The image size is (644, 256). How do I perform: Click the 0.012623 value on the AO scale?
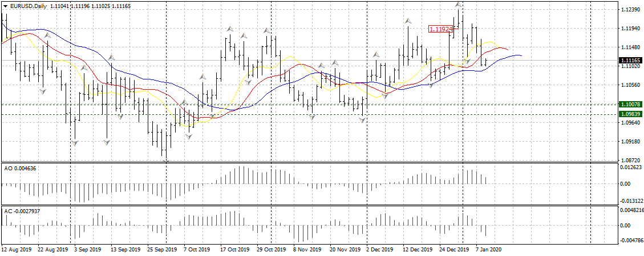pos(631,167)
